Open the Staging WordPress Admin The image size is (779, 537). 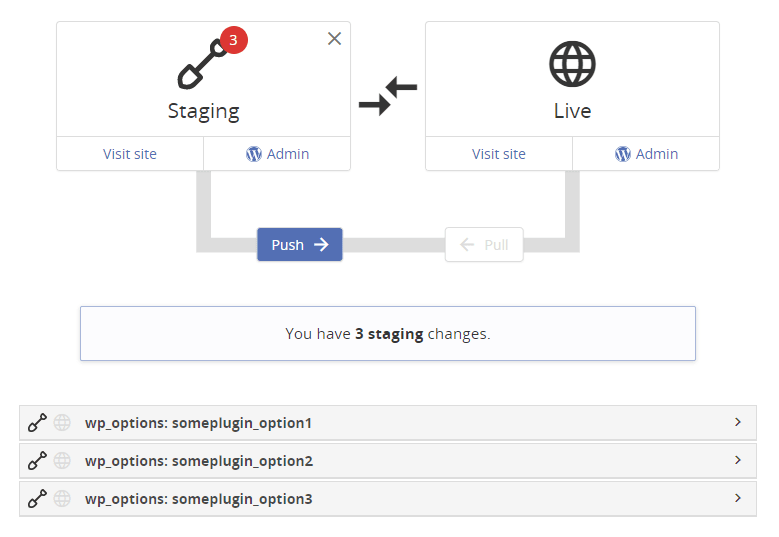[277, 154]
